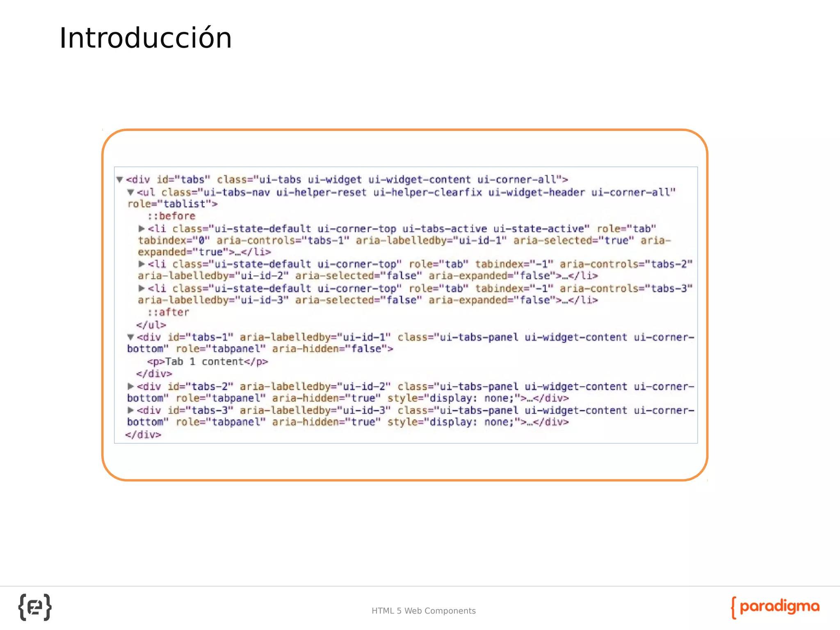Click style="display: none;" on the tabs-3 line
This screenshot has height=630, width=840.
coord(454,422)
